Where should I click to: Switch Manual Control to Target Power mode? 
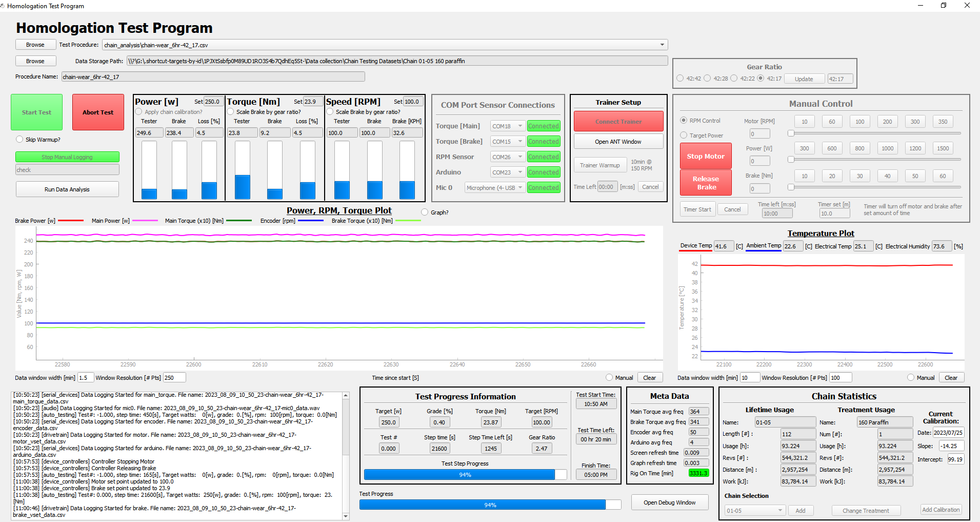tap(684, 135)
